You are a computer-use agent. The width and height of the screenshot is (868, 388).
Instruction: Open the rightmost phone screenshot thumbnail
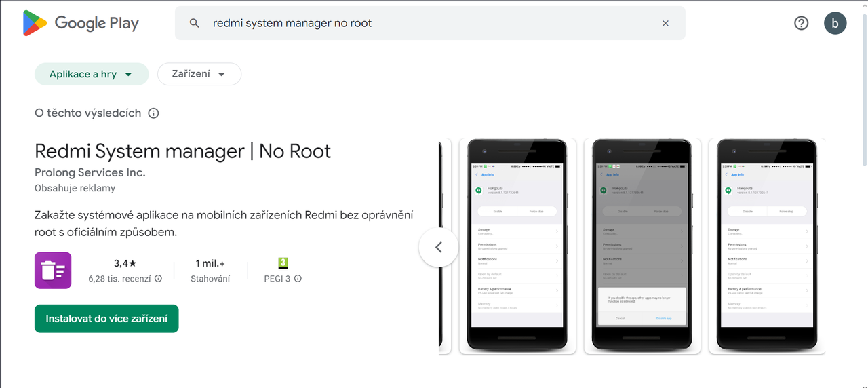tap(767, 247)
